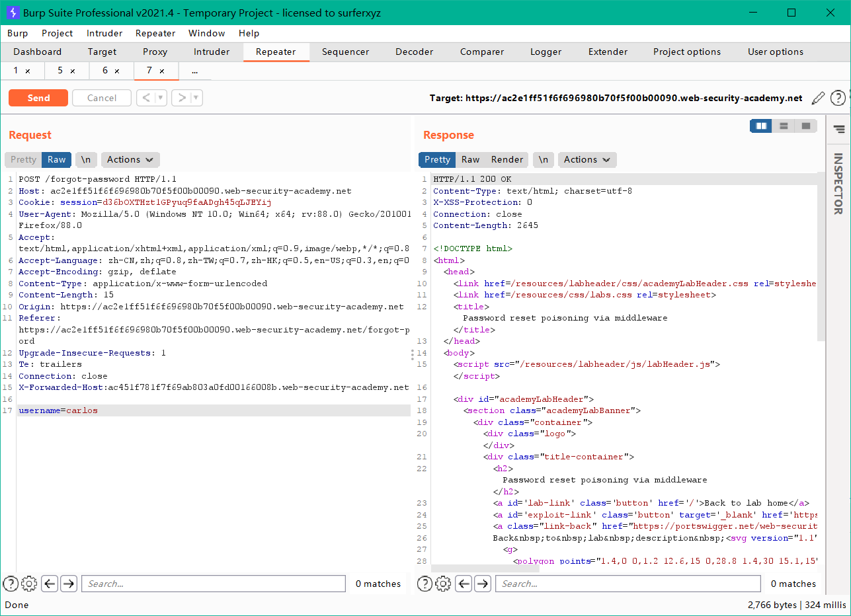Go to next match in response
The image size is (851, 616).
click(483, 584)
